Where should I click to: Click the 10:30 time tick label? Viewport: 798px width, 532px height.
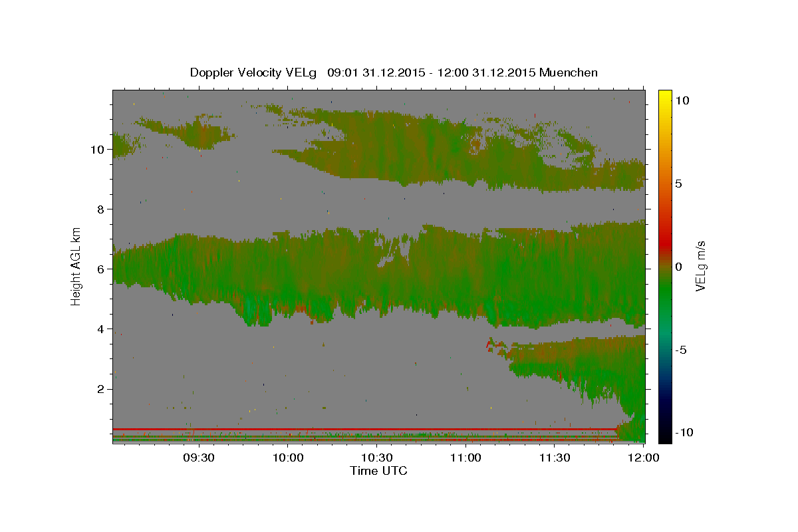(377, 458)
